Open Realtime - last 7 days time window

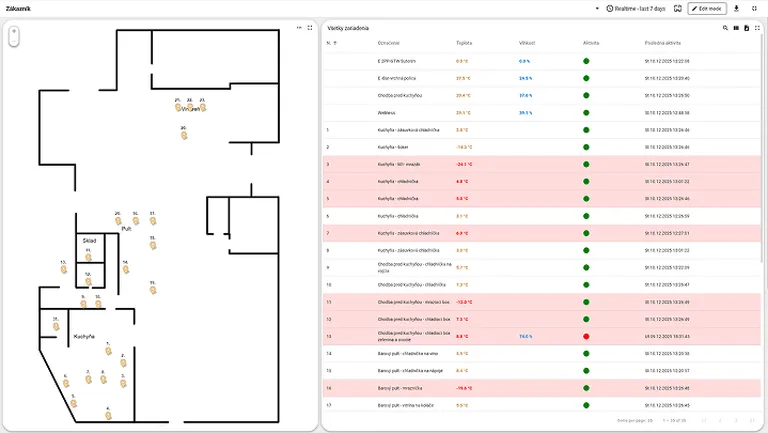tap(636, 8)
